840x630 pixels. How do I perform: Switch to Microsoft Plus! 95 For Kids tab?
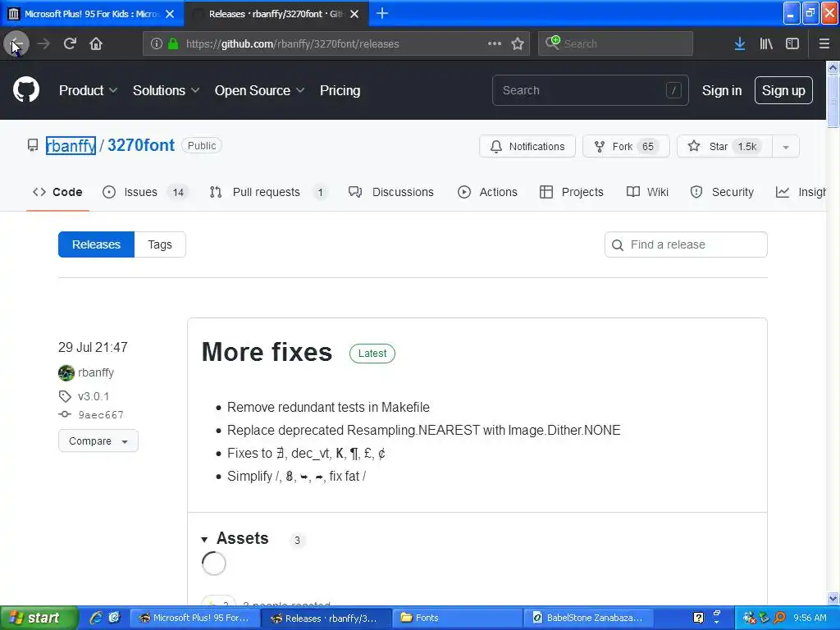pyautogui.click(x=92, y=14)
